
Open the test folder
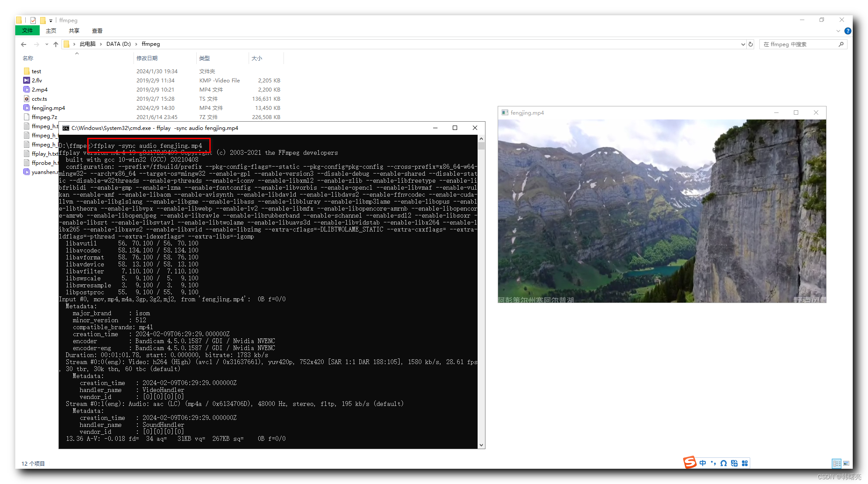(x=37, y=71)
